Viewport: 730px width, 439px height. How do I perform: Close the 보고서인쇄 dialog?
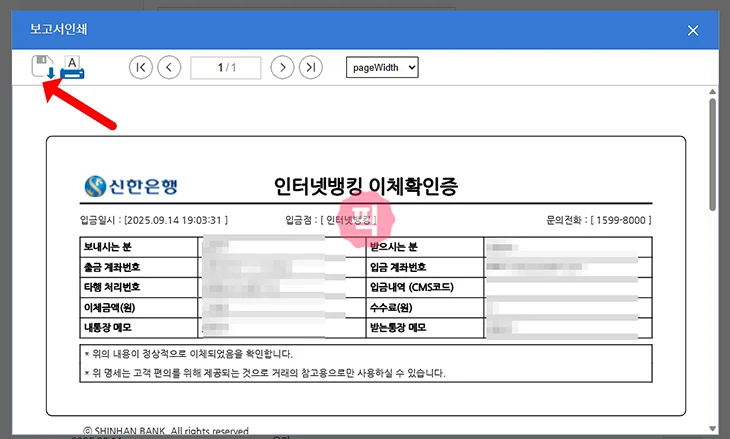point(693,31)
